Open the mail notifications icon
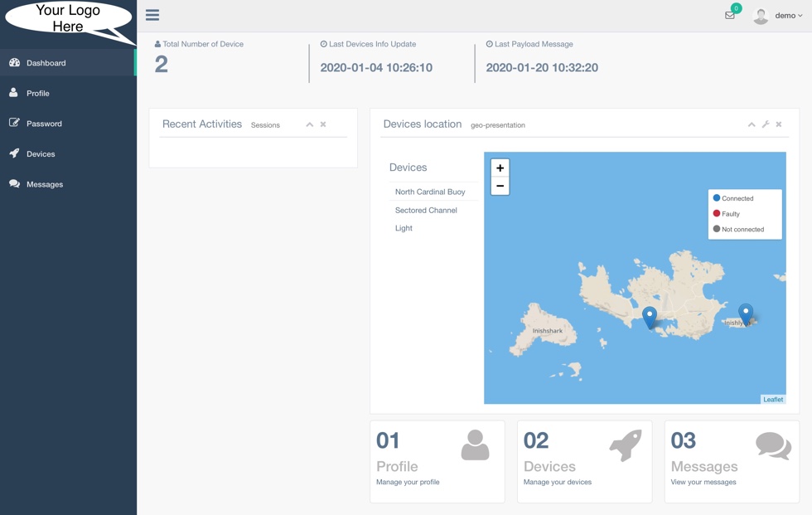The height and width of the screenshot is (515, 812). pyautogui.click(x=729, y=15)
